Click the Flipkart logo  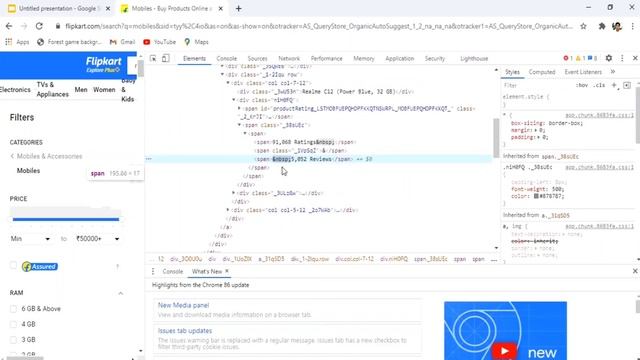103,62
